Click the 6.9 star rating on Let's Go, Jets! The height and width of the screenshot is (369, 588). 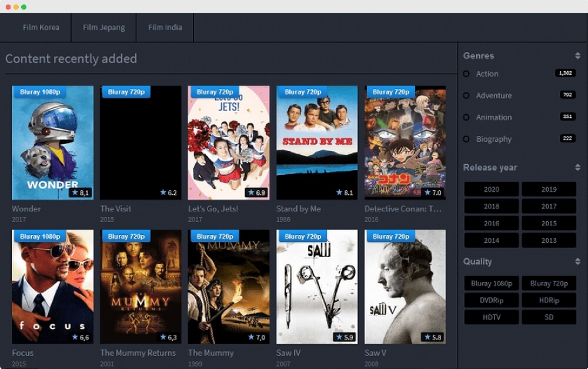[x=256, y=192]
